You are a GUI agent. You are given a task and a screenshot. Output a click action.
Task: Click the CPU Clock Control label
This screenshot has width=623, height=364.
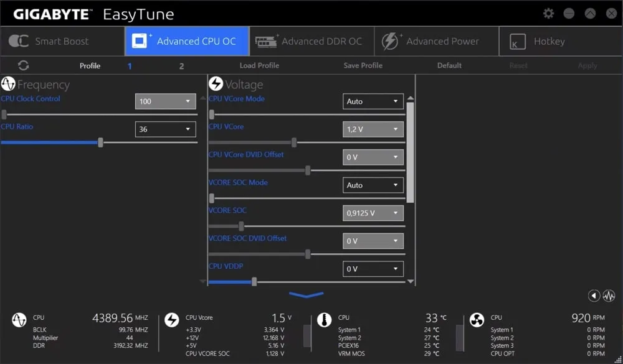(31, 98)
